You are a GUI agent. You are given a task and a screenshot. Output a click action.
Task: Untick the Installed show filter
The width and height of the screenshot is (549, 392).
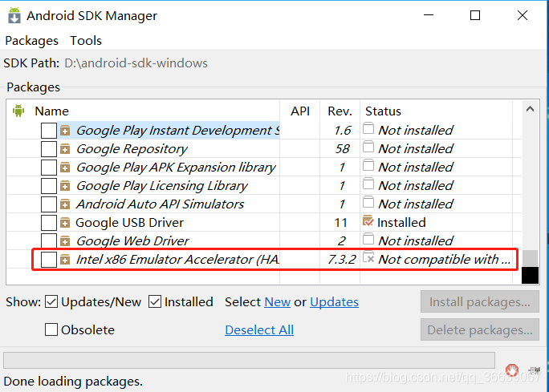[x=155, y=301]
